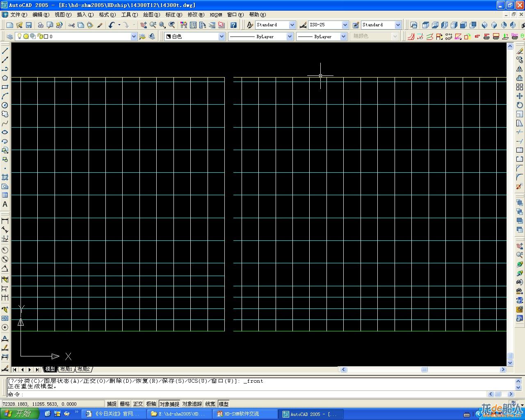Open the 编辑(E) menu
The image size is (525, 420).
[41, 15]
